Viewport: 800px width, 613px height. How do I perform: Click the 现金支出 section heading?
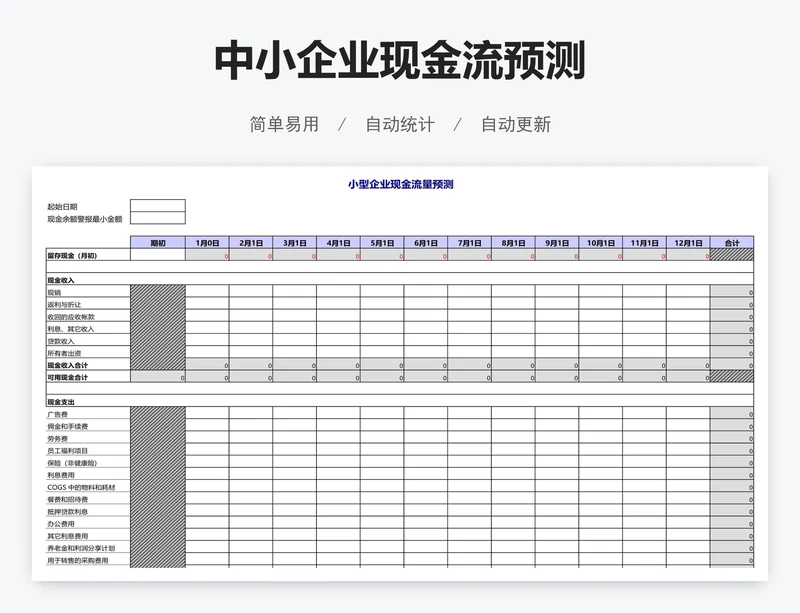[x=61, y=402]
